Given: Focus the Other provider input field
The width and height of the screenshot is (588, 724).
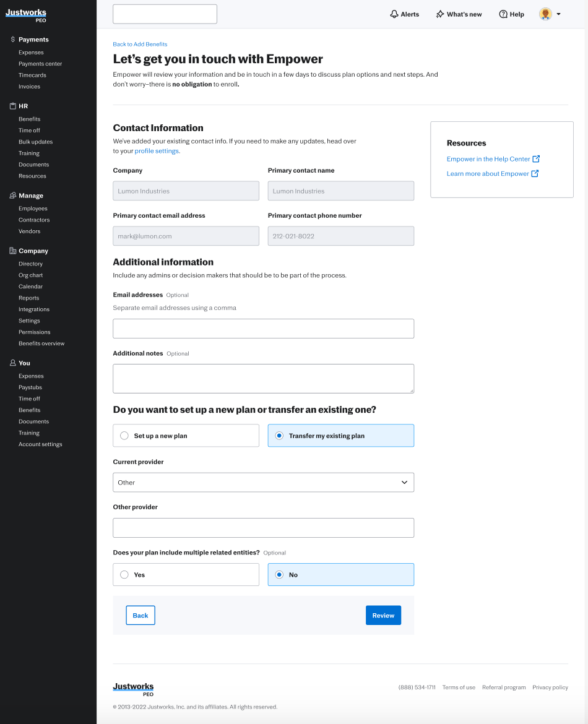Looking at the screenshot, I should [x=263, y=528].
